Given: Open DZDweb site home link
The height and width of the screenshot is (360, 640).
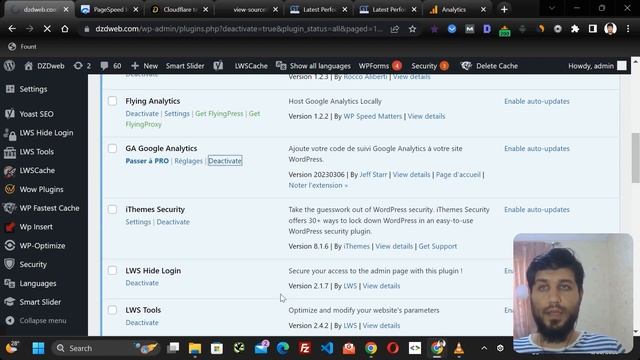Looking at the screenshot, I should 44,66.
